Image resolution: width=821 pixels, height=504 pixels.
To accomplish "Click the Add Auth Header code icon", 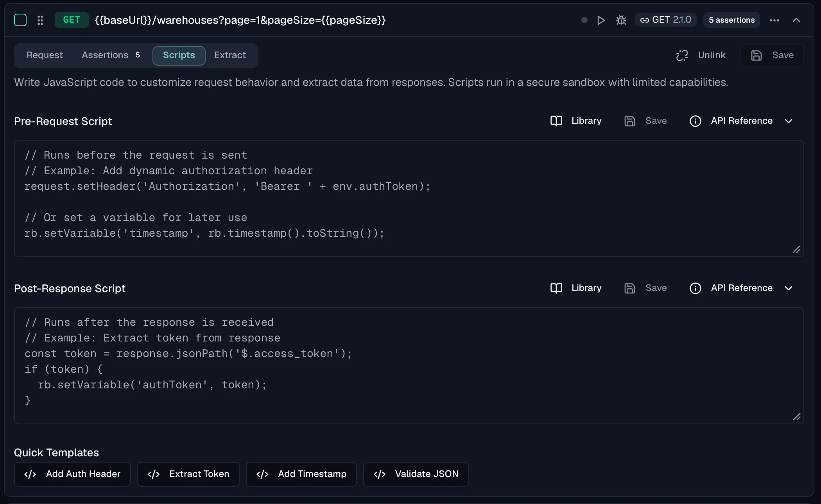I will coord(30,474).
